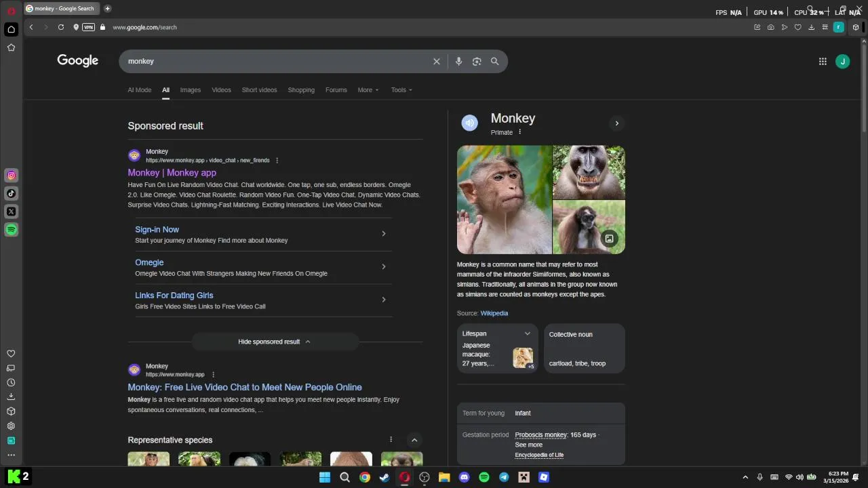The width and height of the screenshot is (868, 488).
Task: Switch to Forums tab
Action: tap(336, 89)
